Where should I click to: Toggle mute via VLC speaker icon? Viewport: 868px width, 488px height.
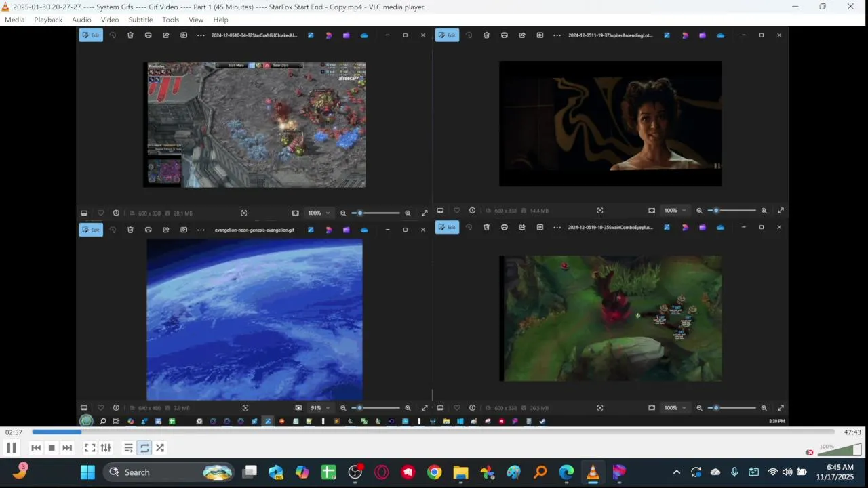point(809,452)
